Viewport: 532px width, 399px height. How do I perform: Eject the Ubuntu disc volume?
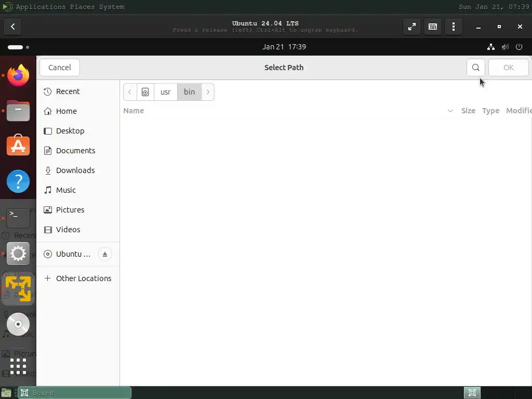(x=105, y=254)
